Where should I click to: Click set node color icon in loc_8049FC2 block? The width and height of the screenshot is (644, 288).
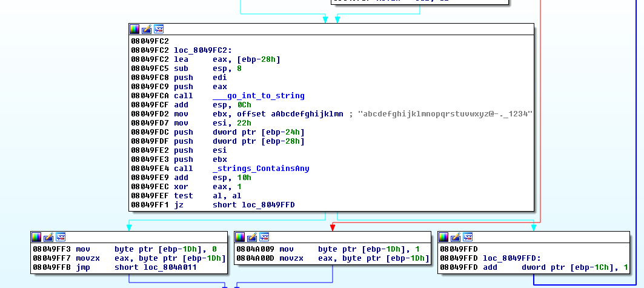tap(134, 29)
